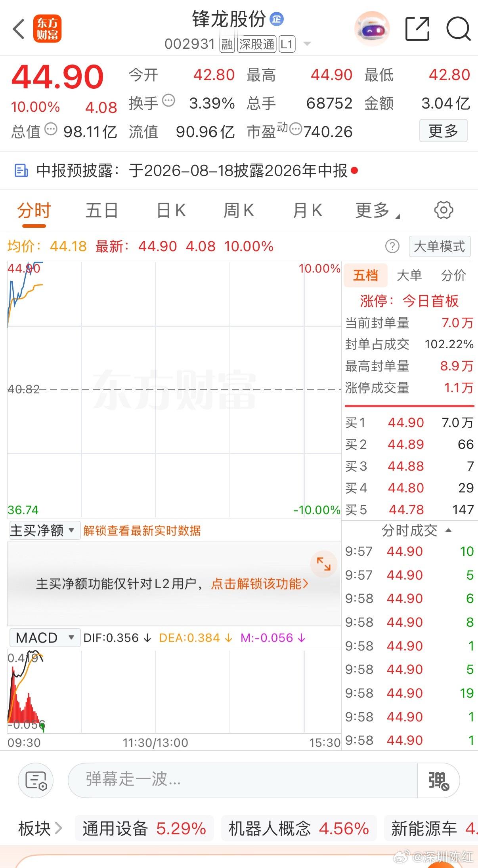Tap the 均价: 44.18 value
Viewport: 478px width, 868px height.
point(47,246)
